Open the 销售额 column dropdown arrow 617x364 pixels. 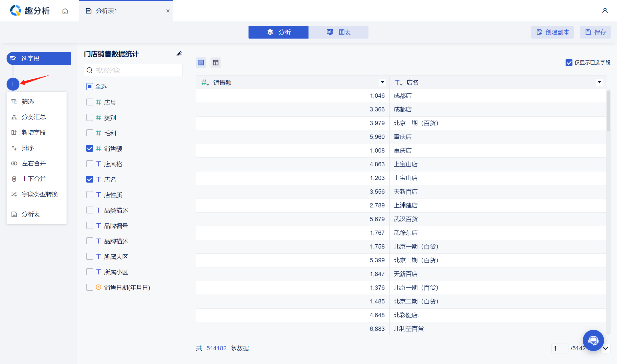(x=382, y=82)
